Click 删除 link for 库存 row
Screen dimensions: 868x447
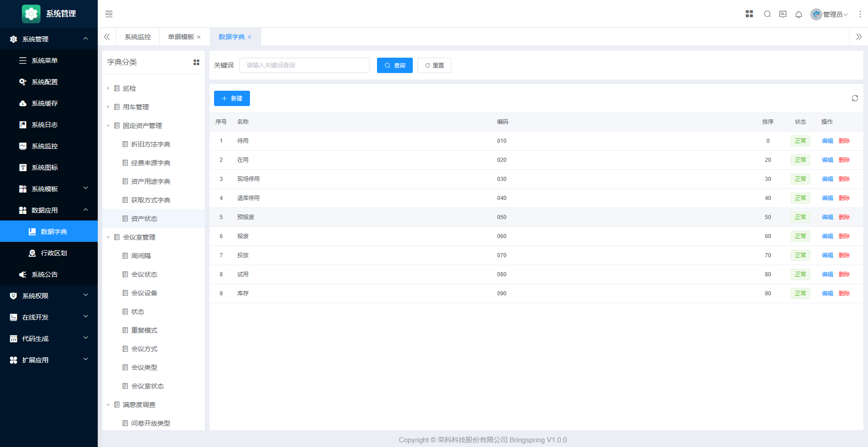(844, 294)
